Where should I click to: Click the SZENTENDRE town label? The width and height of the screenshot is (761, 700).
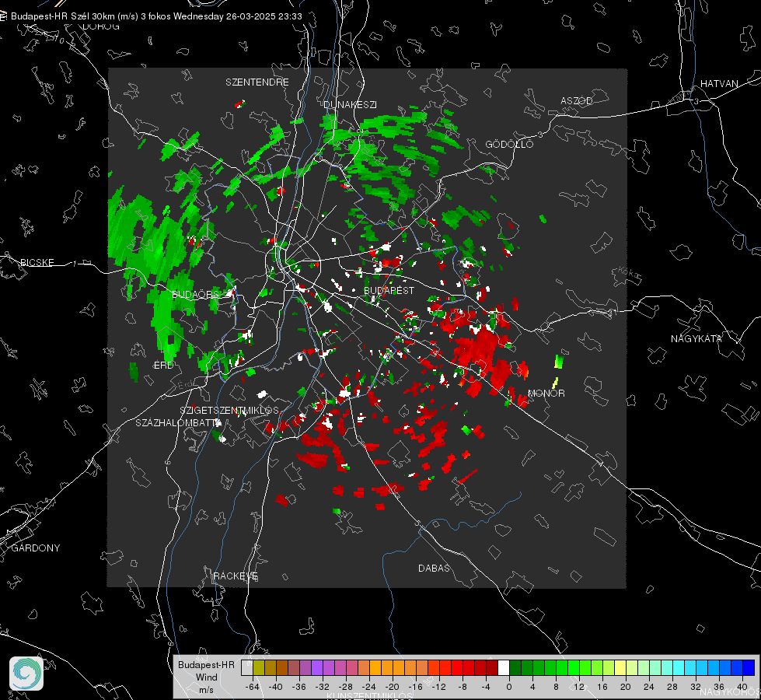[x=257, y=82]
